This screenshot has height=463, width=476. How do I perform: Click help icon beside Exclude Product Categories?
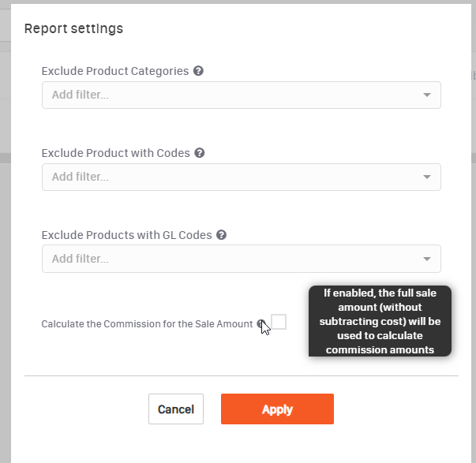click(x=198, y=71)
